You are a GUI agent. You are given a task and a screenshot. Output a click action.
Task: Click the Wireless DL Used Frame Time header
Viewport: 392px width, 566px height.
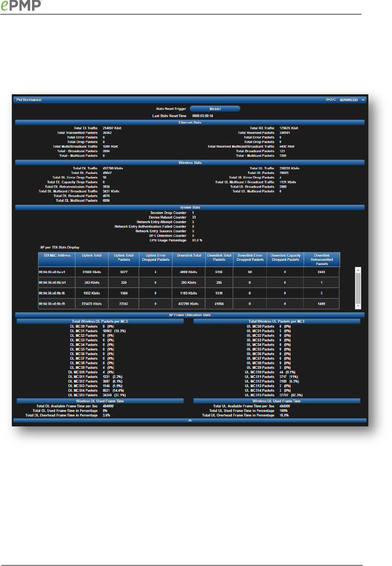(100, 401)
